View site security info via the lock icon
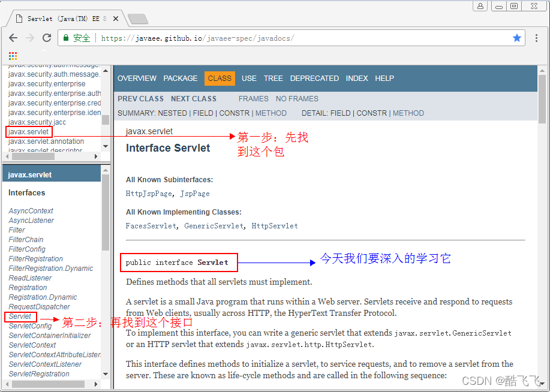 (x=65, y=38)
